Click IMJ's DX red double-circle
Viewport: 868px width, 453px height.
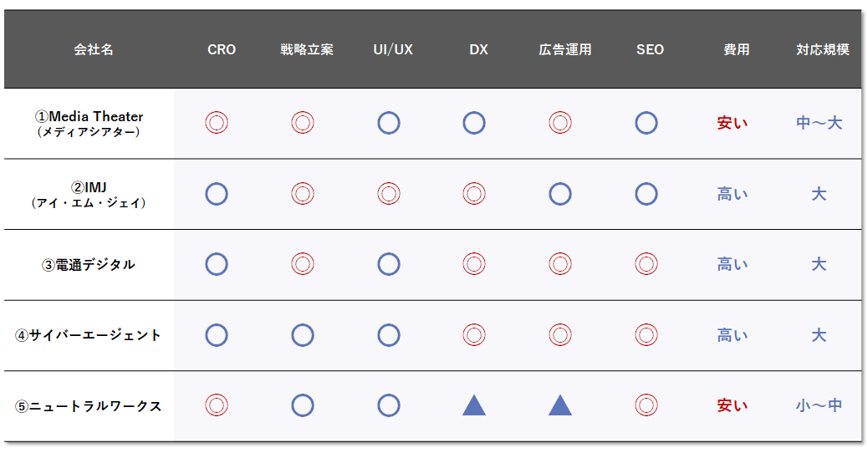pyautogui.click(x=474, y=194)
